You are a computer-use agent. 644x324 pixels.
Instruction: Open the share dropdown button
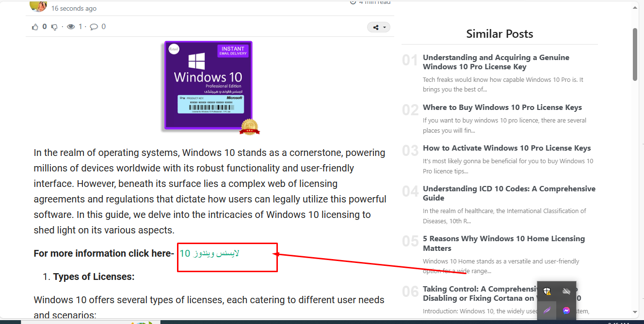[x=378, y=28]
